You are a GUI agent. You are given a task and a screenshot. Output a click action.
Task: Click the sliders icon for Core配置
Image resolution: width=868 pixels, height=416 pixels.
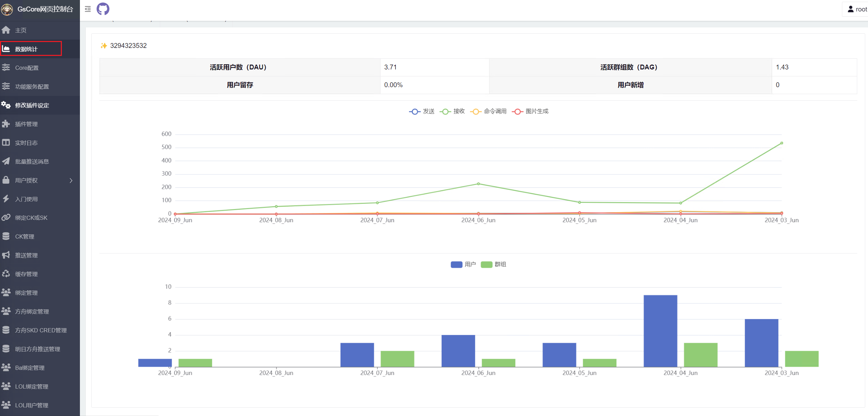click(6, 68)
